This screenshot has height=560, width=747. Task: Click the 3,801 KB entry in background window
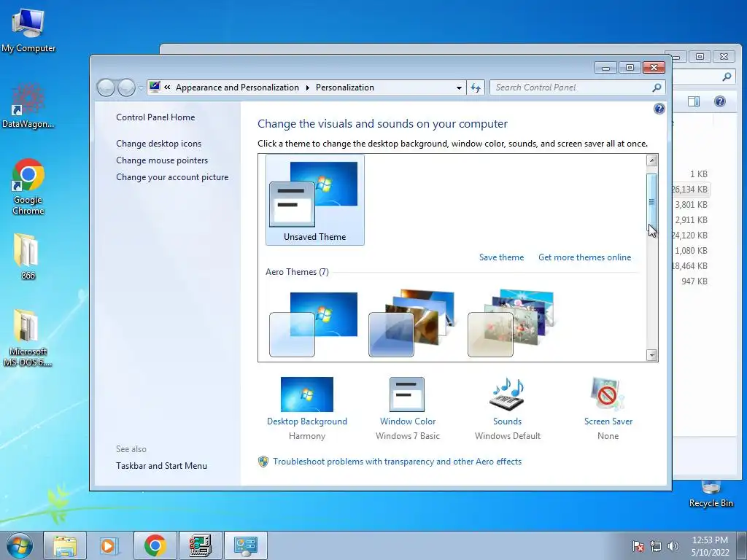click(x=691, y=205)
